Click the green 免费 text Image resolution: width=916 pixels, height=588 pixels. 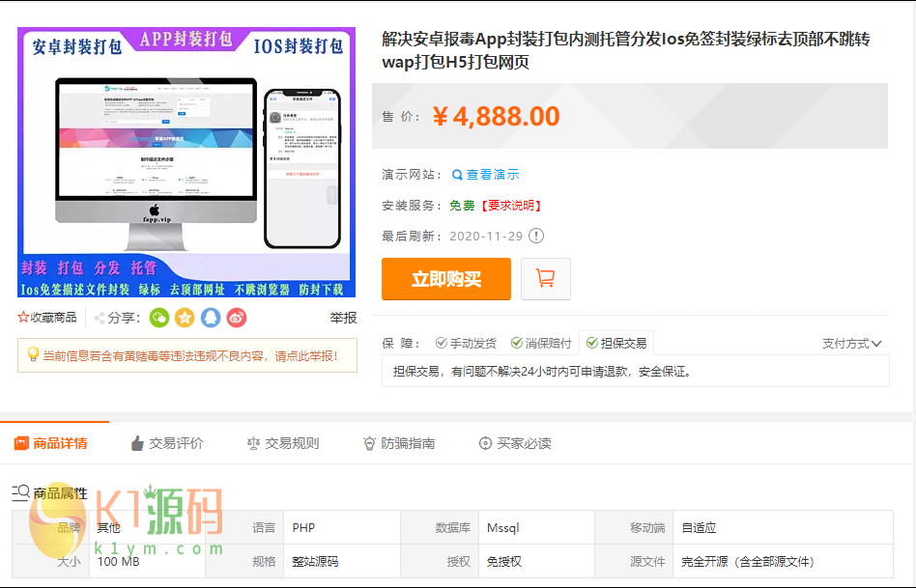click(462, 206)
